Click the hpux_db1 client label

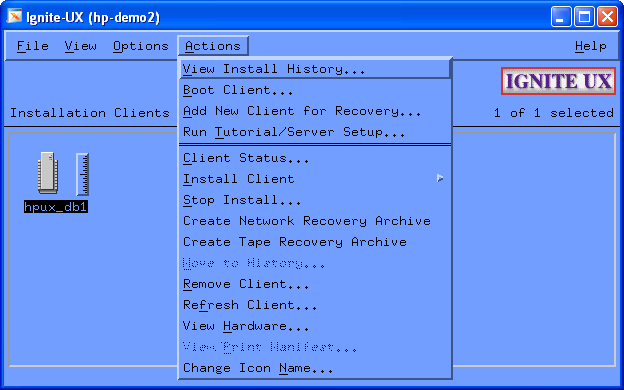(56, 207)
